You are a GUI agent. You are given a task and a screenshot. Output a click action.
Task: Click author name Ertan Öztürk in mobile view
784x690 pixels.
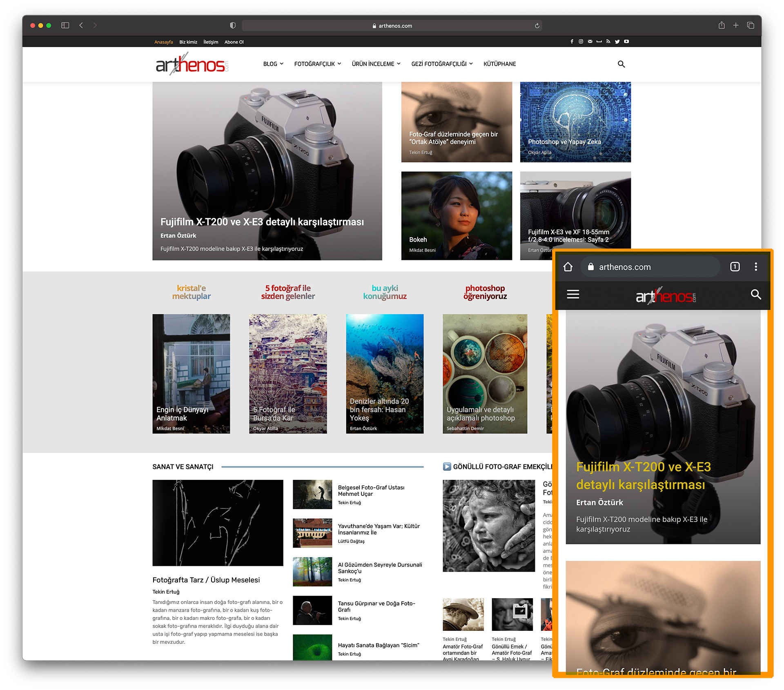tap(599, 503)
